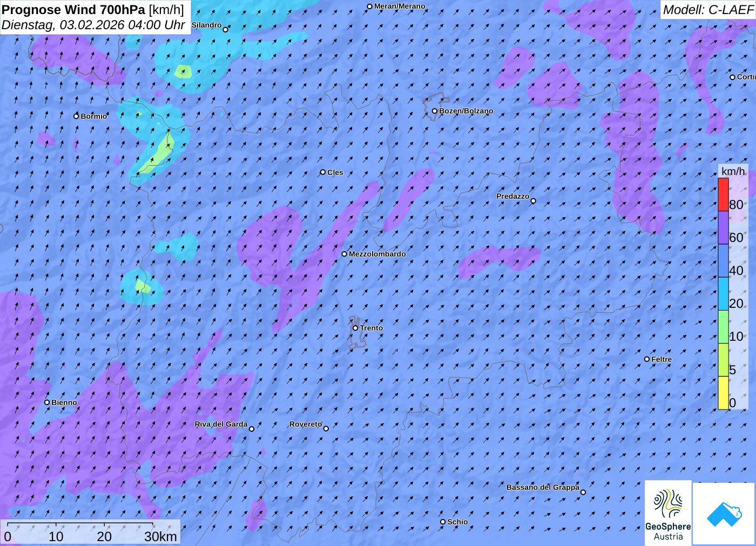
Task: Click the Trento city marker
Action: (x=355, y=328)
